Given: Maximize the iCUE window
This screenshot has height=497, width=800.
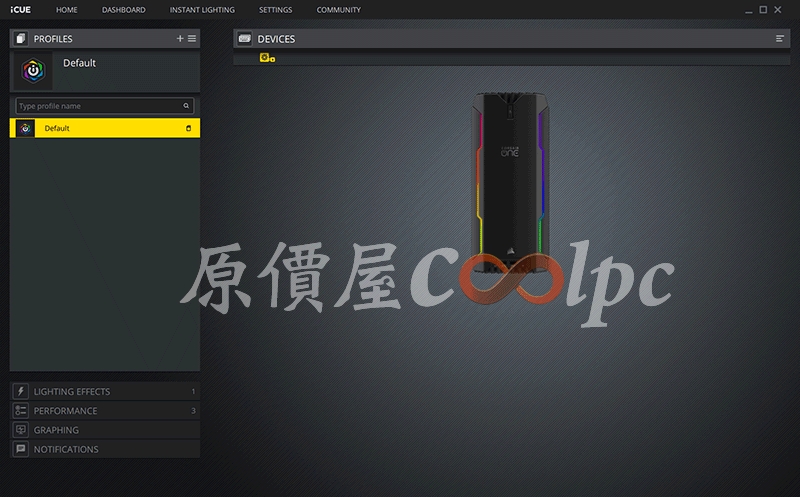Looking at the screenshot, I should point(763,10).
